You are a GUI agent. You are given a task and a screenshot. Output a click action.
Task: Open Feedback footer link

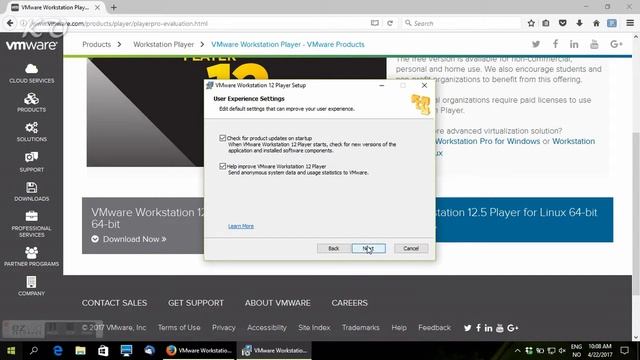(434, 328)
